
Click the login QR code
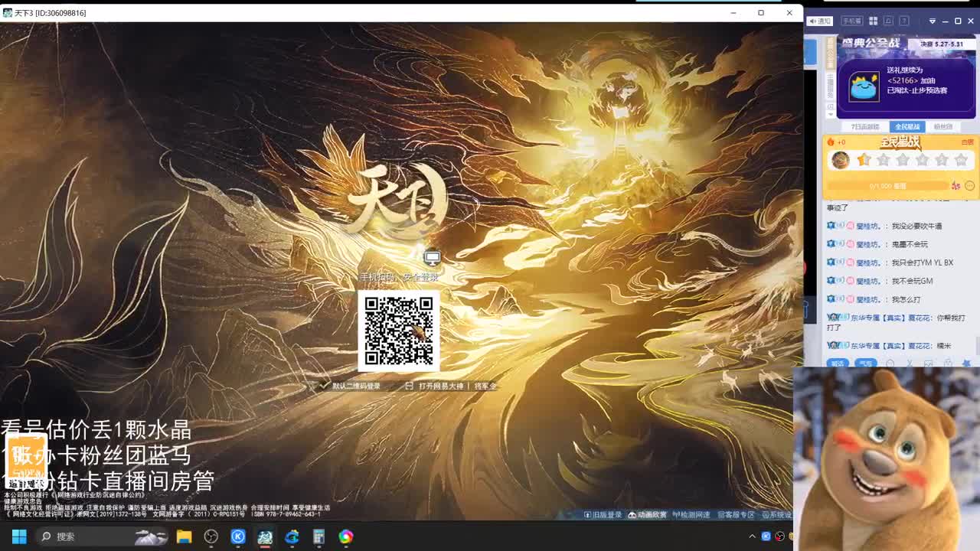[399, 331]
